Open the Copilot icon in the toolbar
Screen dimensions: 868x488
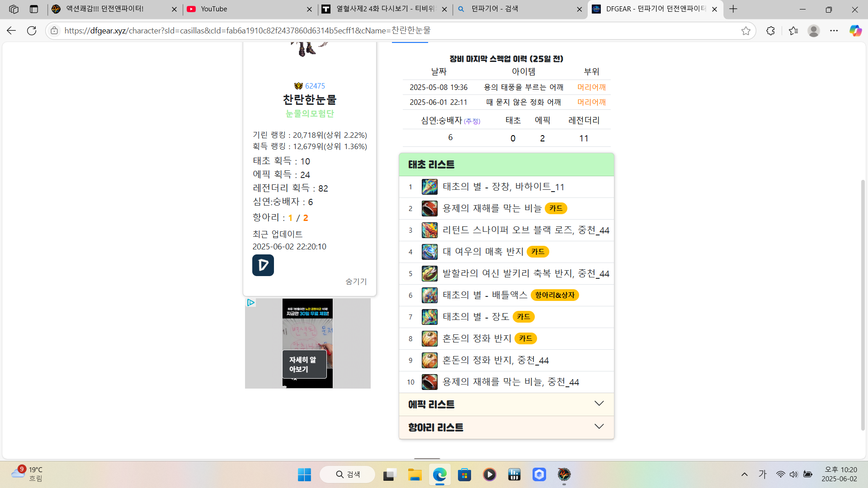[855, 31]
